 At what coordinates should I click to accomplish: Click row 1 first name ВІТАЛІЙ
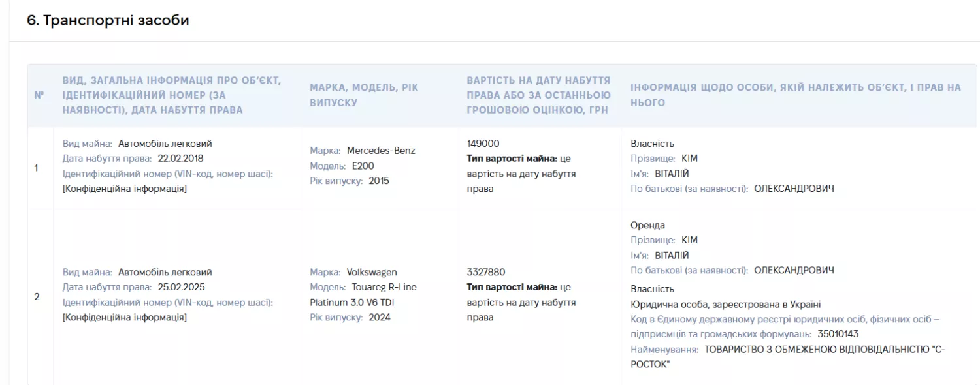tap(671, 174)
